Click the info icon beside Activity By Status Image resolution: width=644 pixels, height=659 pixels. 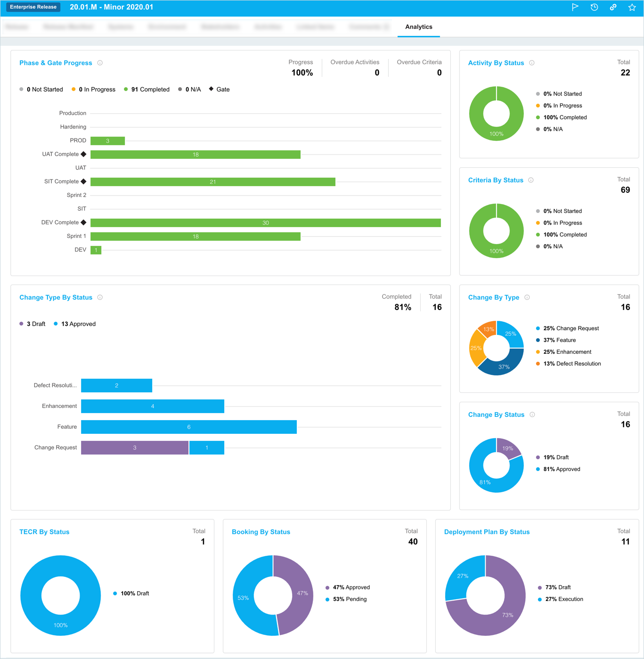pyautogui.click(x=532, y=63)
